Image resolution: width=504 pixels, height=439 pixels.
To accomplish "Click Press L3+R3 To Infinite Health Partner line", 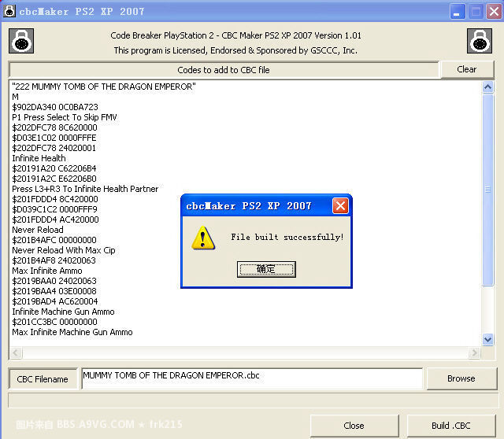I will click(x=85, y=189).
